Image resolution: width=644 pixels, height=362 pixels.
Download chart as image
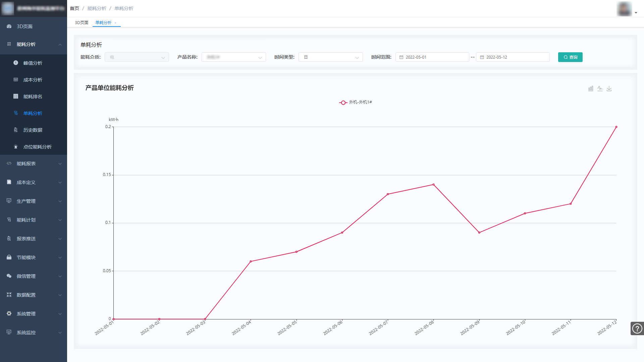(x=609, y=88)
